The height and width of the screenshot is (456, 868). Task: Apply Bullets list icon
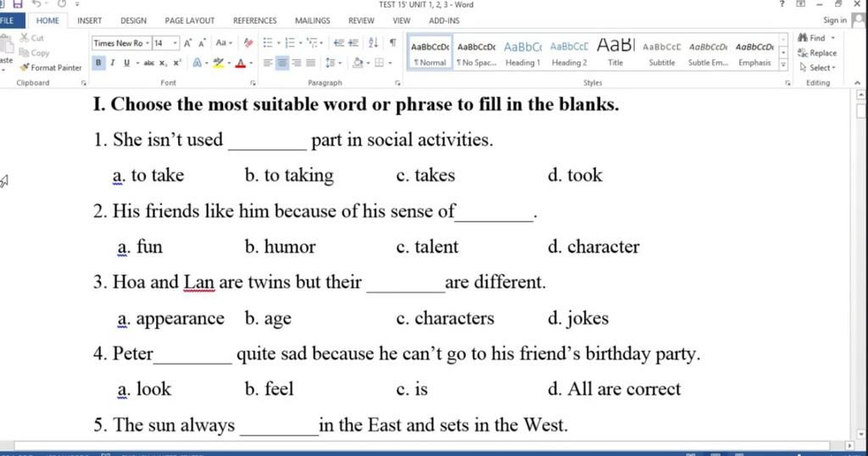[x=267, y=42]
